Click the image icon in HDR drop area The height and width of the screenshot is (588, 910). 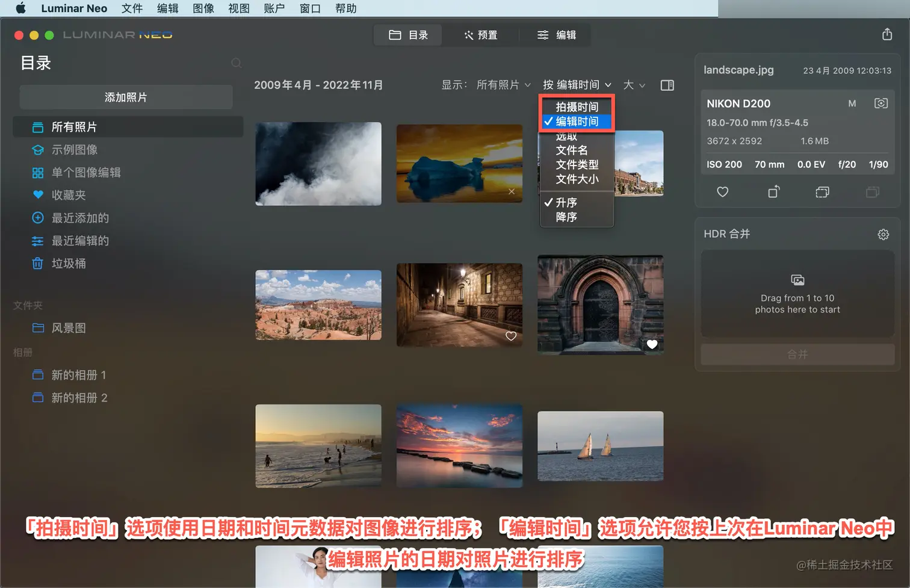coord(797,280)
